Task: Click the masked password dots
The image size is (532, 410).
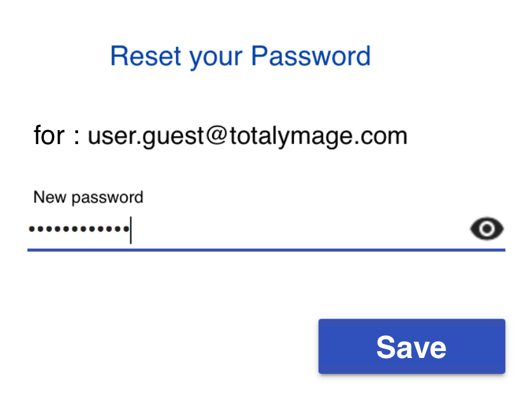Action: point(79,229)
